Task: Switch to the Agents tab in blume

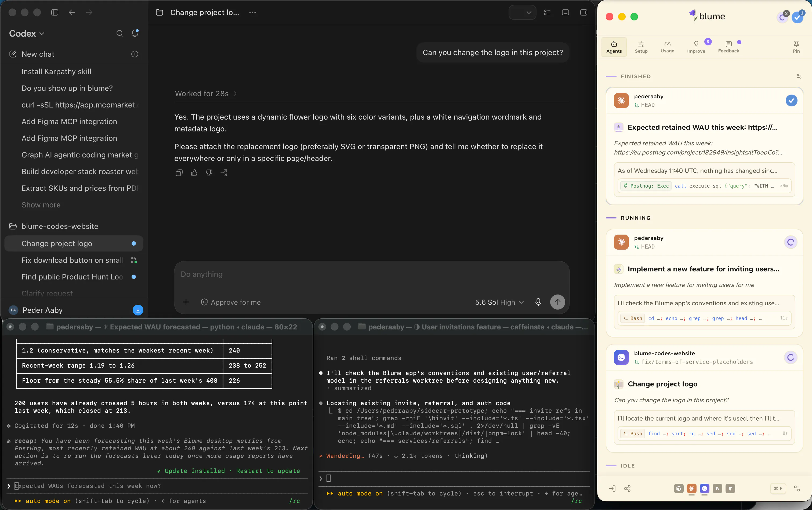Action: pos(614,47)
